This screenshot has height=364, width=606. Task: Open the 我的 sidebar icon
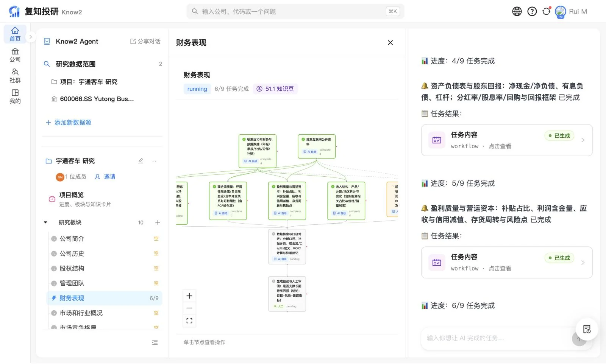click(15, 96)
